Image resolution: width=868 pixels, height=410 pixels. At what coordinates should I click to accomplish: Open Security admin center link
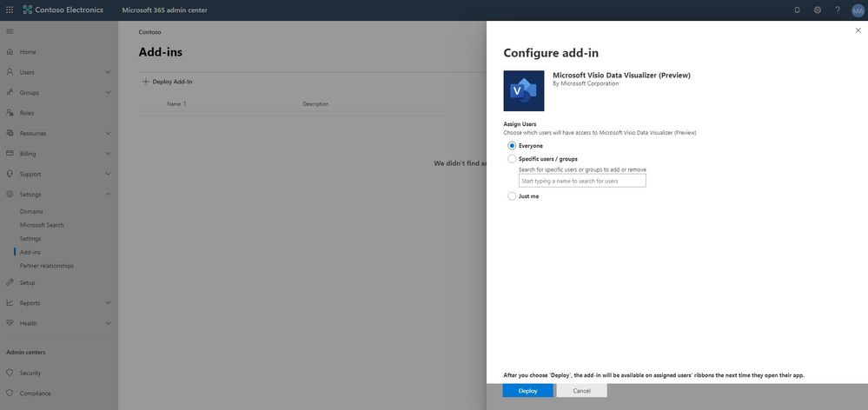click(30, 373)
